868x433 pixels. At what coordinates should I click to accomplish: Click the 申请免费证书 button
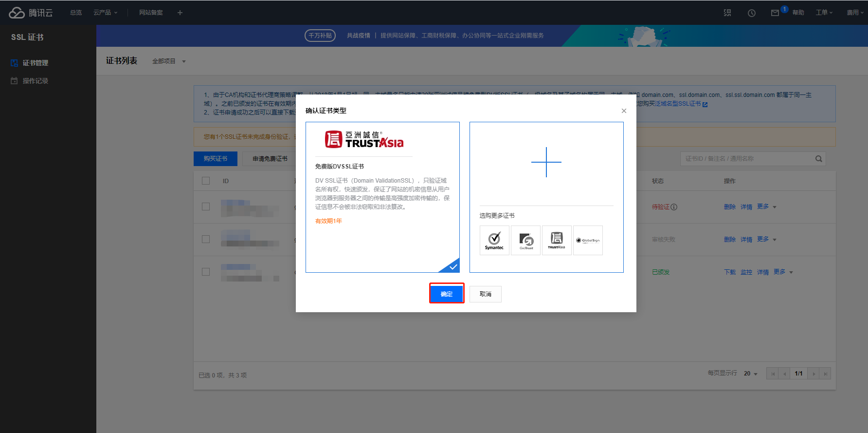[x=270, y=159]
